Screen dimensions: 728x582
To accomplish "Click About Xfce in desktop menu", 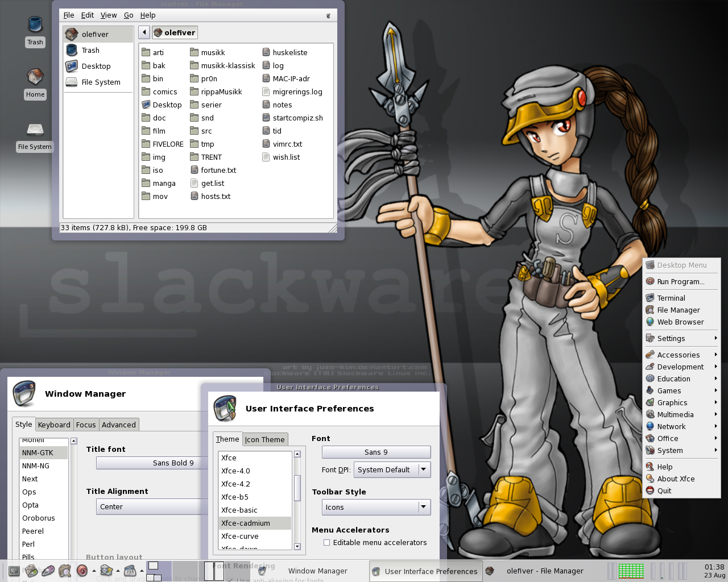I will (x=681, y=479).
